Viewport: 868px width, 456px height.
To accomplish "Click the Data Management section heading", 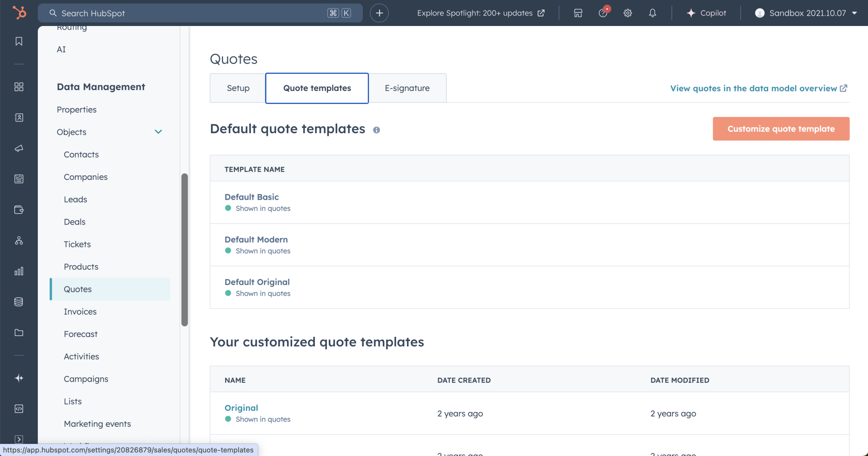I will click(x=101, y=87).
